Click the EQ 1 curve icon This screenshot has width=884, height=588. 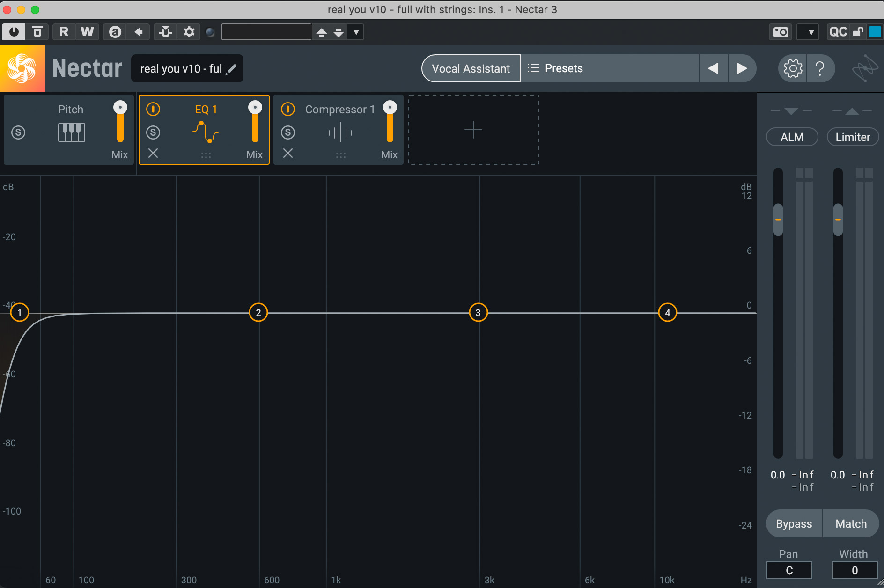pyautogui.click(x=206, y=132)
